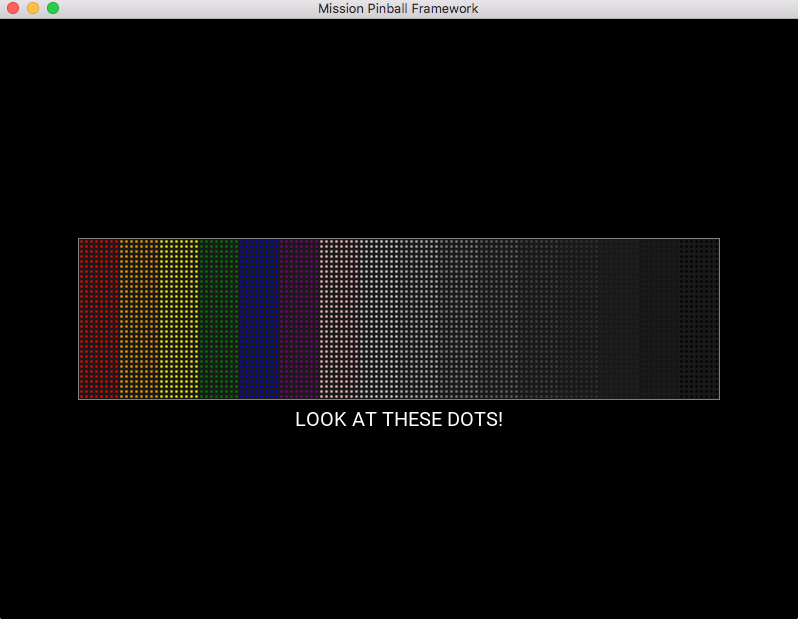Click the blue dot band
The width and height of the screenshot is (798, 619).
click(259, 318)
